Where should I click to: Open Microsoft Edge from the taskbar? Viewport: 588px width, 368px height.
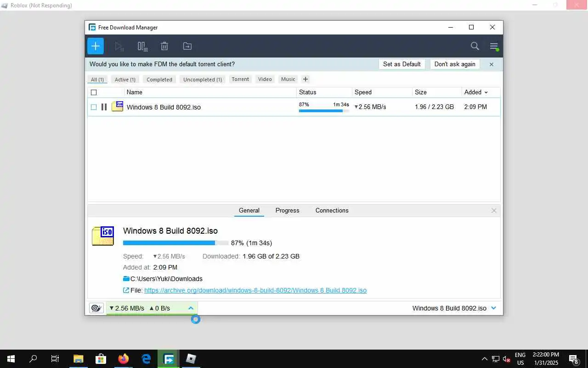tap(146, 359)
